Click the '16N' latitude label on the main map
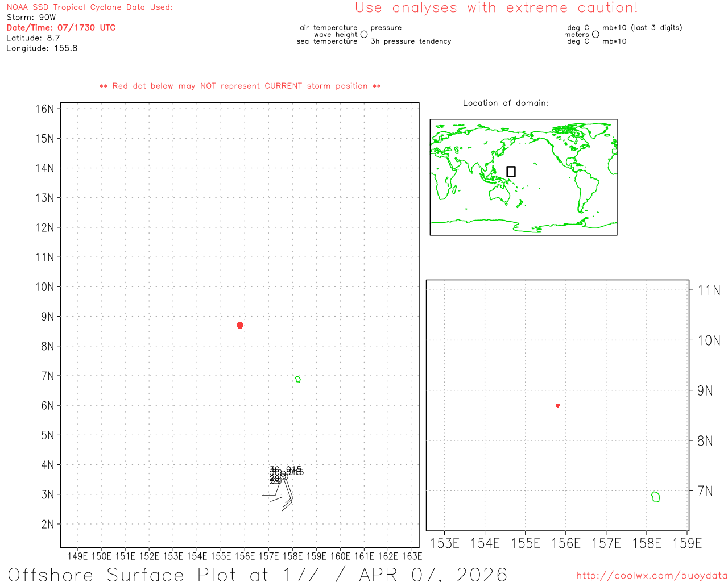The height and width of the screenshot is (582, 728). [45, 109]
